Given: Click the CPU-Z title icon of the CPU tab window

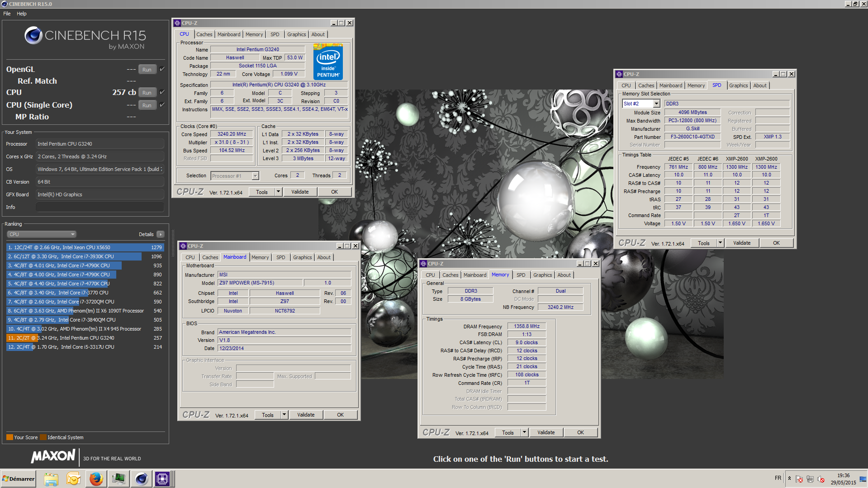Looking at the screenshot, I should pos(177,23).
